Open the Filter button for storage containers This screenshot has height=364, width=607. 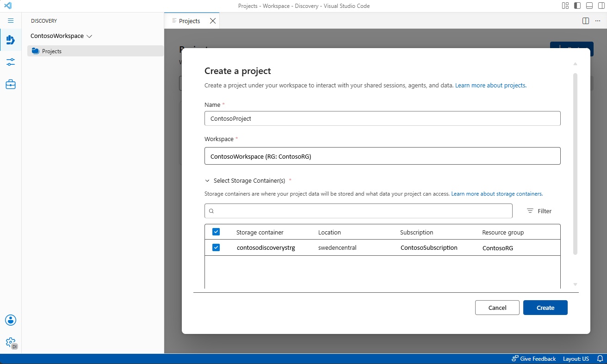539,211
